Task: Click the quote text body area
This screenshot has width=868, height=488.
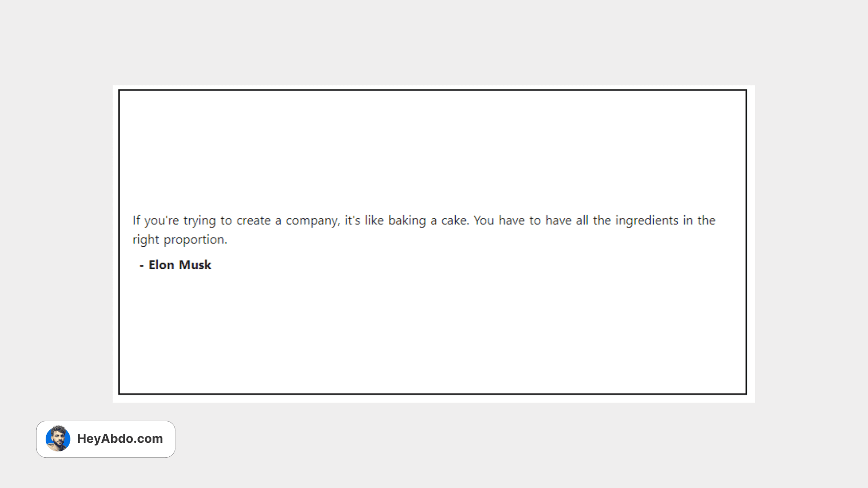Action: [423, 229]
